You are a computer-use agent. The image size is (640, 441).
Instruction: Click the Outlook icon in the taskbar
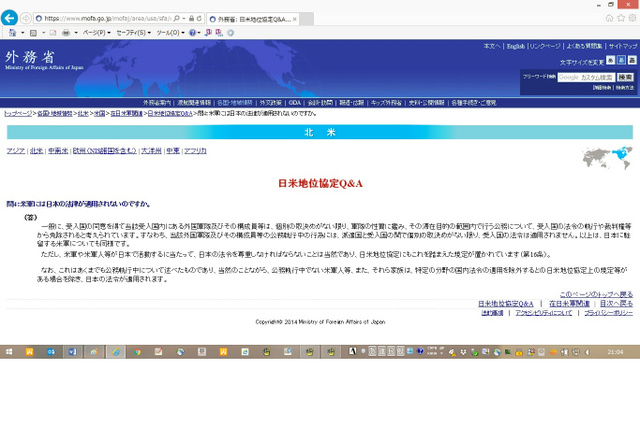53,352
